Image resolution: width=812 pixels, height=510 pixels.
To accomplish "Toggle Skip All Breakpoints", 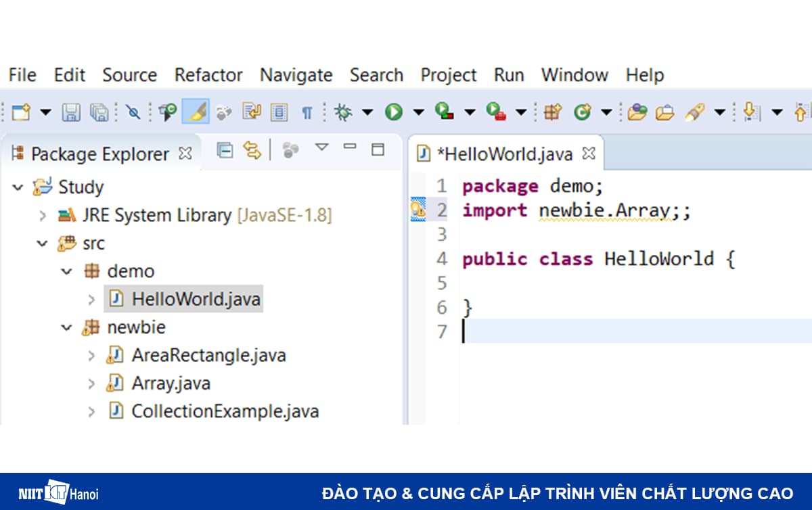I will point(133,112).
